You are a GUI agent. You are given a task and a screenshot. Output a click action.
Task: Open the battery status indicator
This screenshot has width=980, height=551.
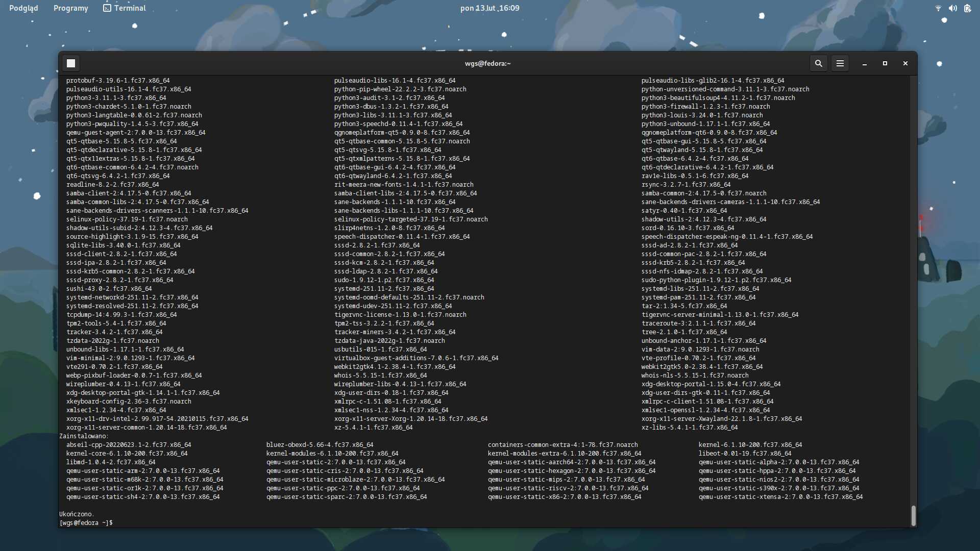[967, 8]
